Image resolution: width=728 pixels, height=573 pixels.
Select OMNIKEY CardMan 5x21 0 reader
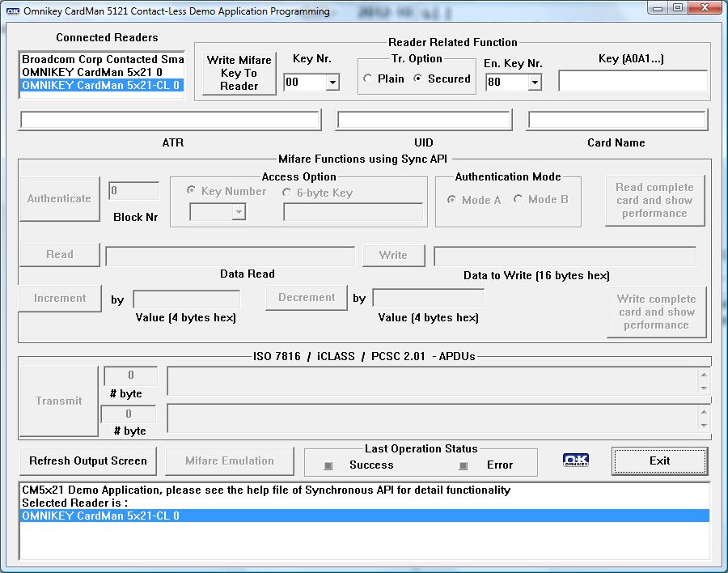coord(103,72)
